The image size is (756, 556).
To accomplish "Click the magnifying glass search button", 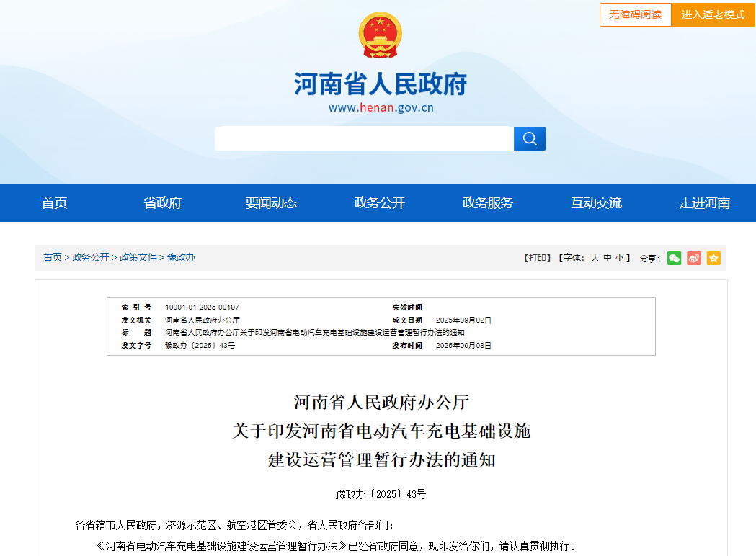I will 530,139.
